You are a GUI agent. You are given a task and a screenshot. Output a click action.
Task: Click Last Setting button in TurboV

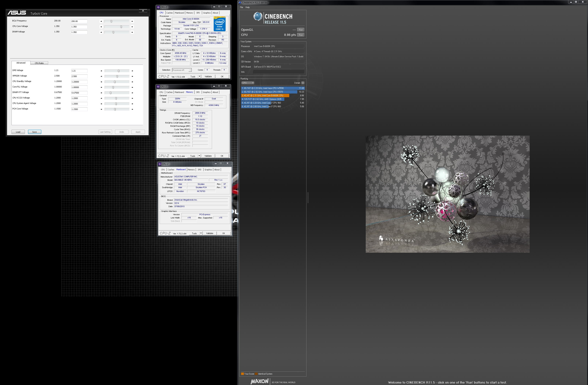pyautogui.click(x=105, y=132)
